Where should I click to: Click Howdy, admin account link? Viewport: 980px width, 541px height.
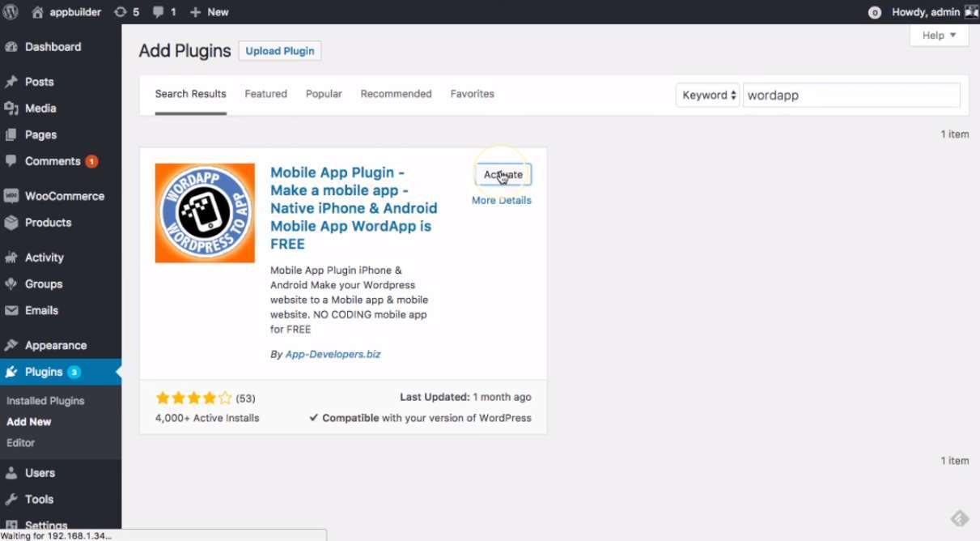[926, 12]
